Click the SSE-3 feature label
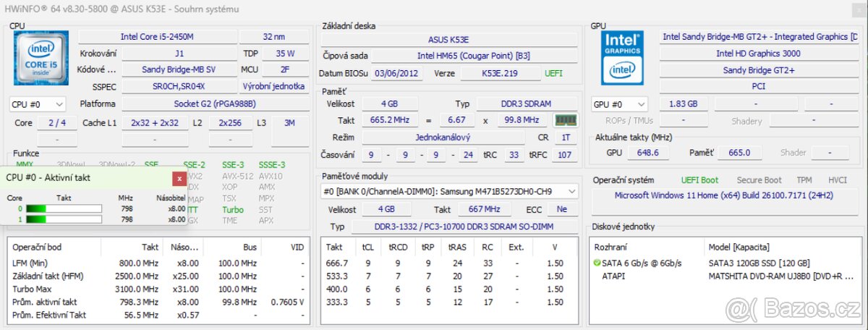 [x=232, y=165]
